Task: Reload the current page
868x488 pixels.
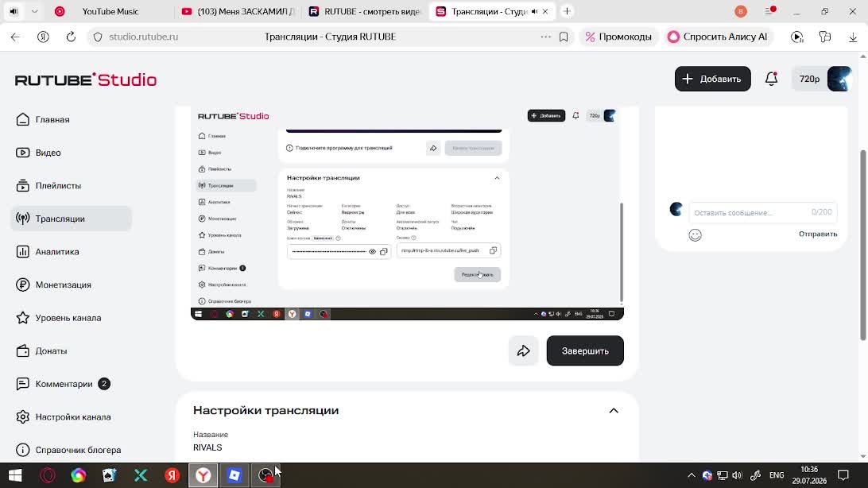Action: coord(71,37)
